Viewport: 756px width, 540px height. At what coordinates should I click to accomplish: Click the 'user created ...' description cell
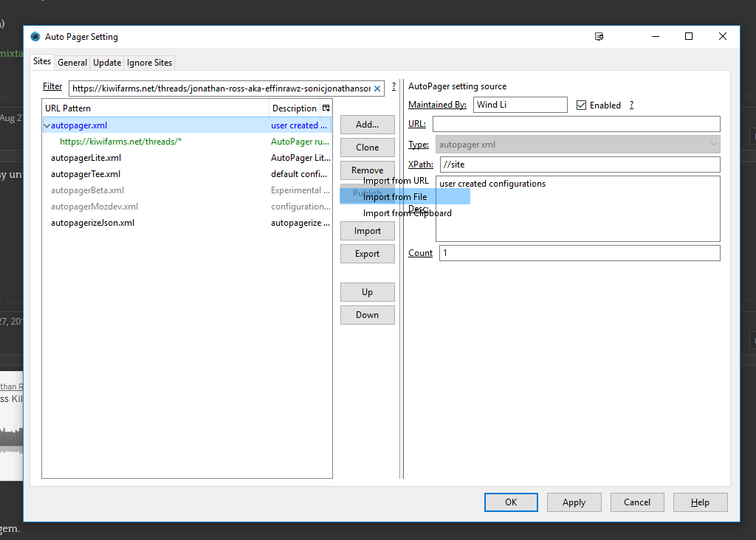299,125
